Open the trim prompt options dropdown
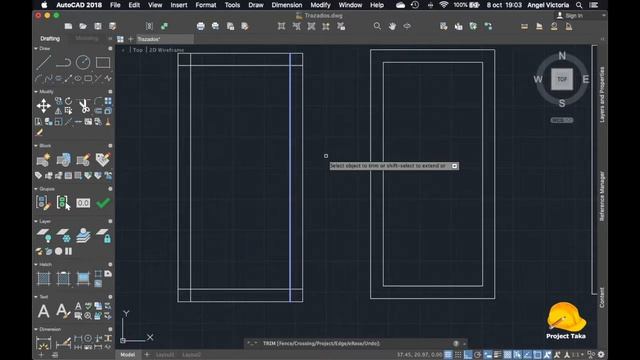The image size is (640, 360). pyautogui.click(x=454, y=166)
